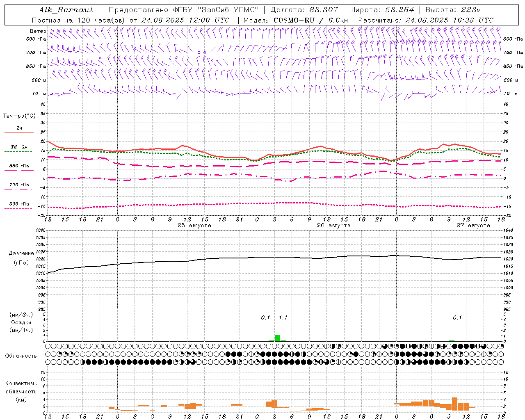
Task: Click the Осадки panel label
Action: pos(21,322)
